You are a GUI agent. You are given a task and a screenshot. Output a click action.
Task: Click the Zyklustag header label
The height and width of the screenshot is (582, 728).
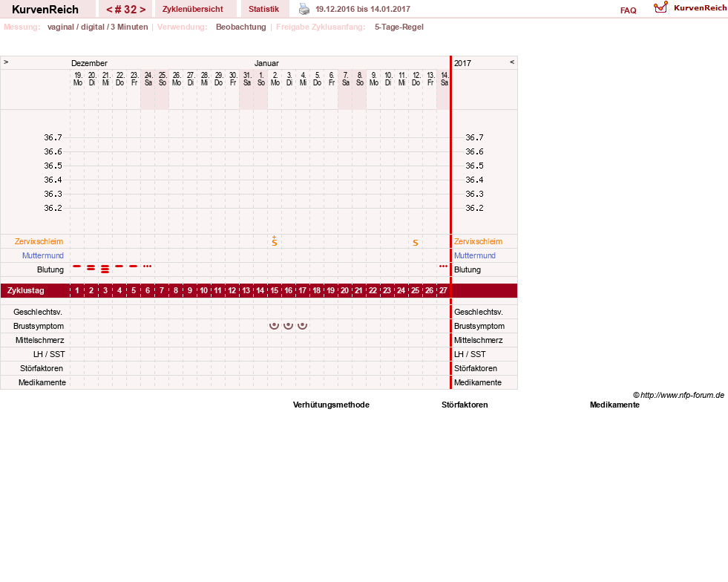26,291
